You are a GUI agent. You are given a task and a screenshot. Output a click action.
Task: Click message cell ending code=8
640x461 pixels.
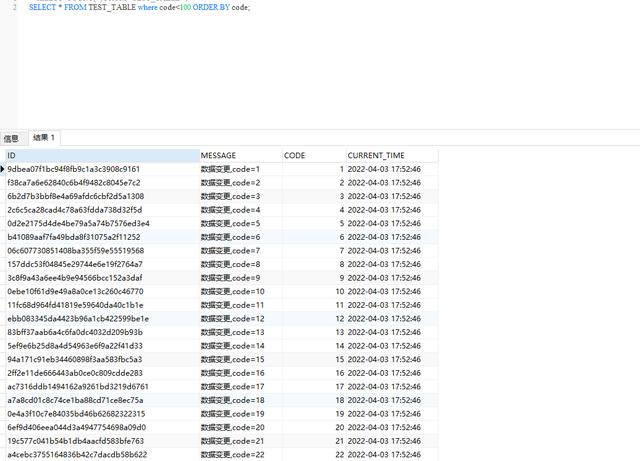tap(240, 264)
